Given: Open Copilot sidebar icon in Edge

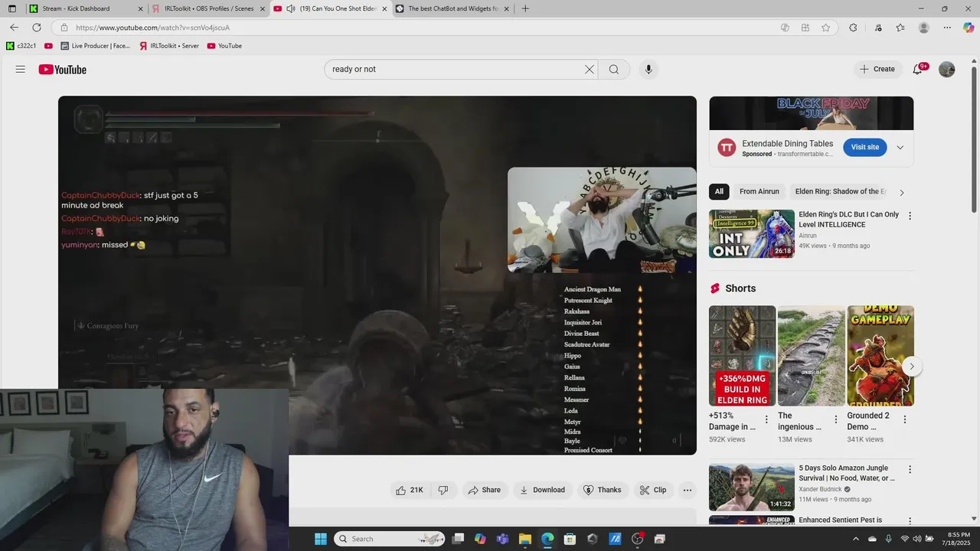Looking at the screenshot, I should pos(969,28).
